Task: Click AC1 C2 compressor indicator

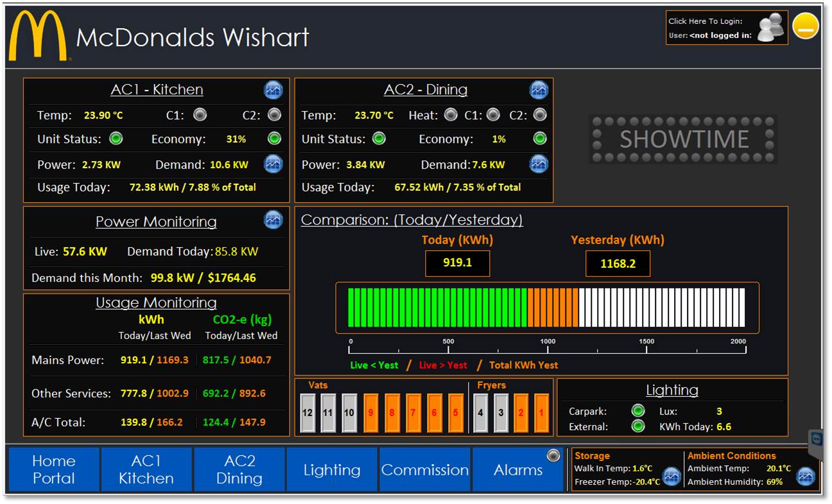Action: tap(274, 115)
